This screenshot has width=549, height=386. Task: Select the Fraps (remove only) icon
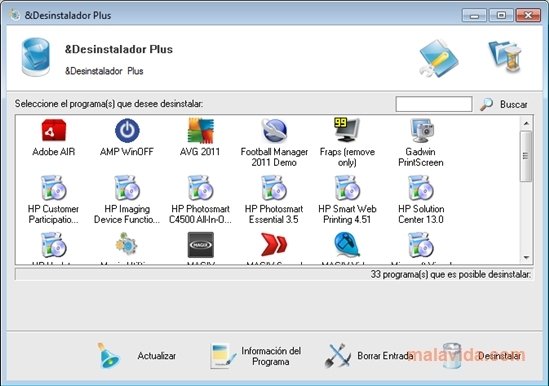(347, 130)
